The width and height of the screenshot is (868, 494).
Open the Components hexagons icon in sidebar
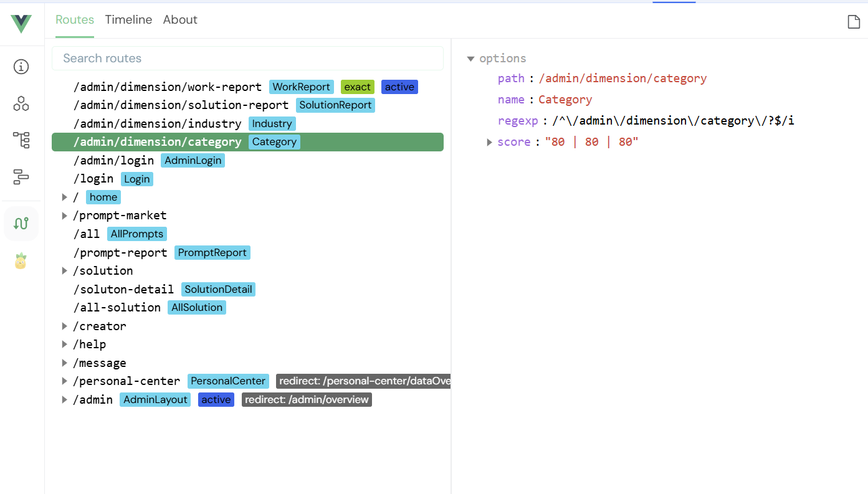[21, 103]
